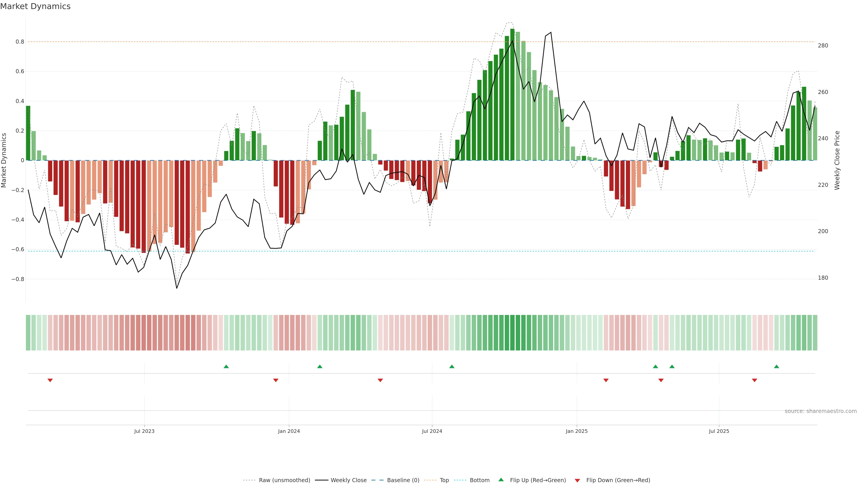The width and height of the screenshot is (868, 488).
Task: Click the darkest green heatmap strip cell
Action: coord(512,333)
